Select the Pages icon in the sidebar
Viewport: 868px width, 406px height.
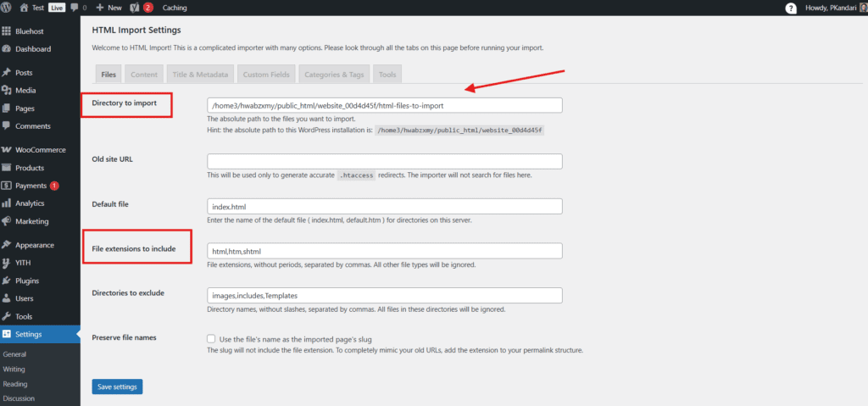[x=7, y=108]
